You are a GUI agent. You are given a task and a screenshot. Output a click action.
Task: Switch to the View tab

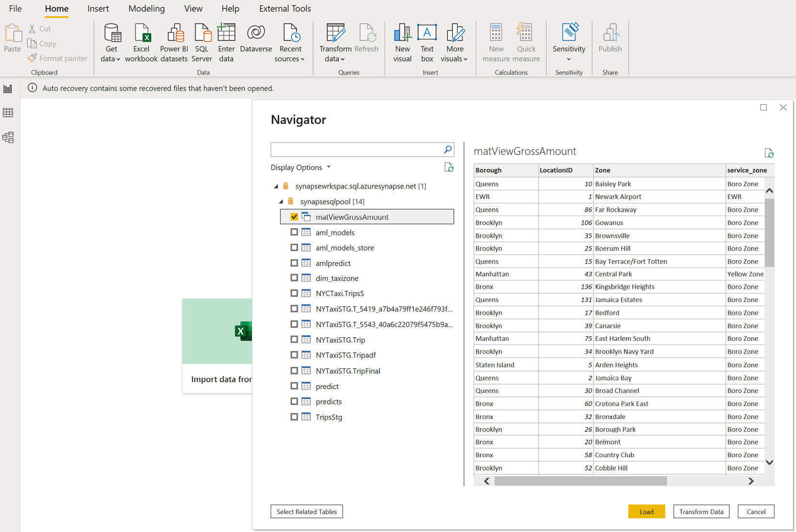tap(193, 9)
